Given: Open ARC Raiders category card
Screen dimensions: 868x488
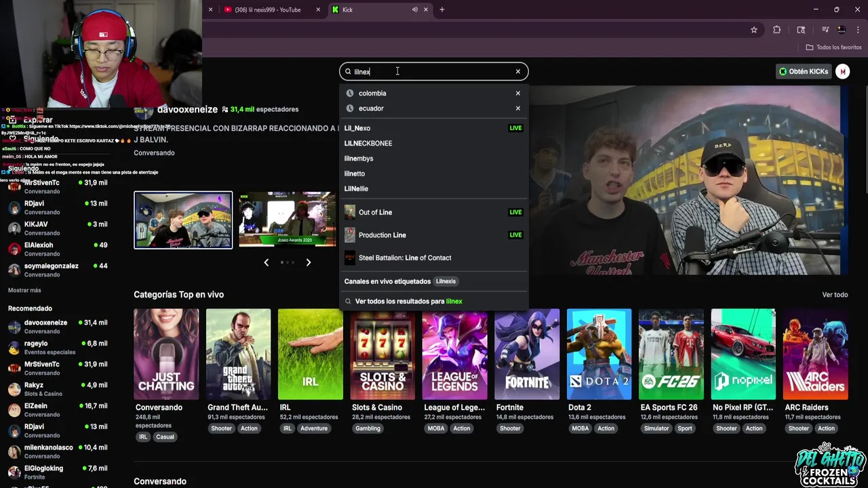Looking at the screenshot, I should pos(815,354).
